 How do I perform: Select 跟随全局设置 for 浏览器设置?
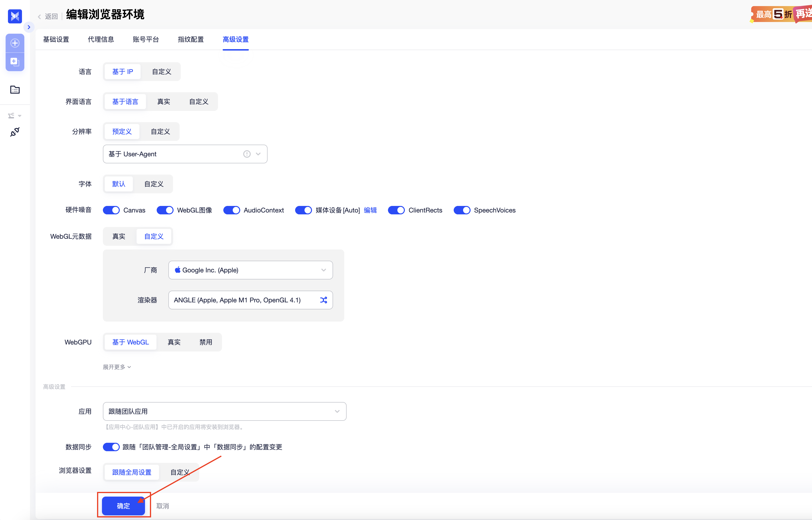click(132, 472)
